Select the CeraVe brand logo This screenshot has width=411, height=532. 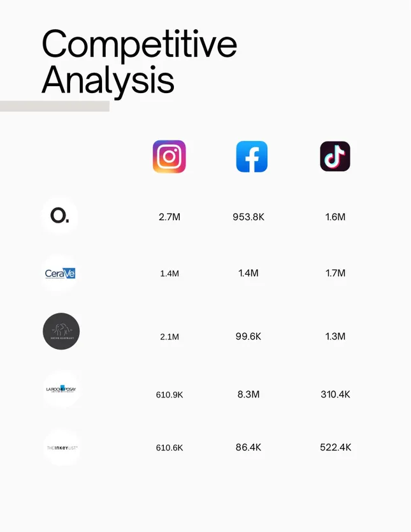click(61, 274)
